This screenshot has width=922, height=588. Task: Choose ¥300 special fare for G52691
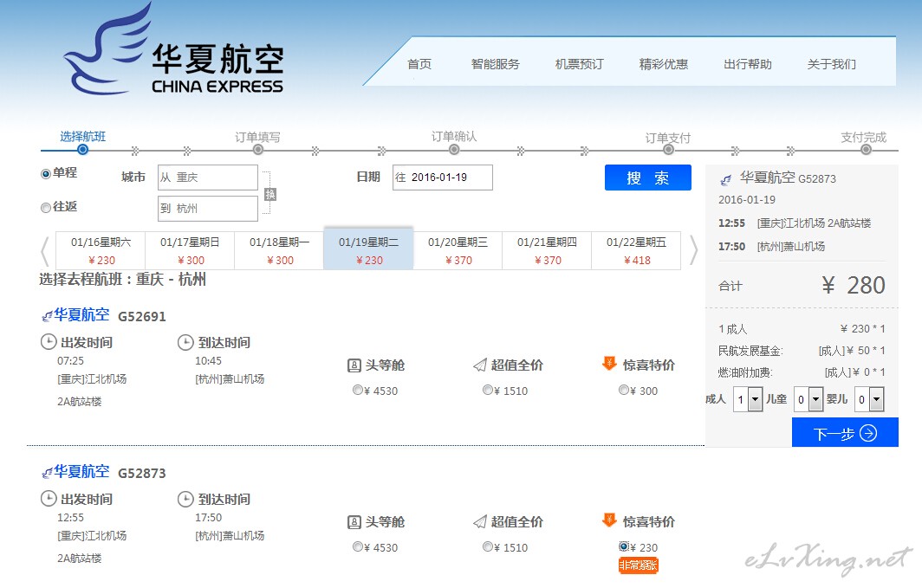[623, 390]
